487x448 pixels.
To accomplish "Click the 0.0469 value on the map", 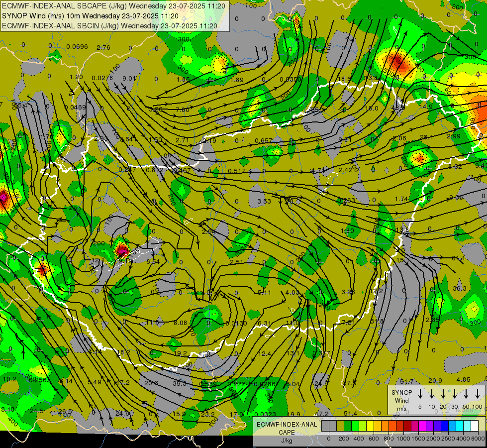I will point(75,107).
